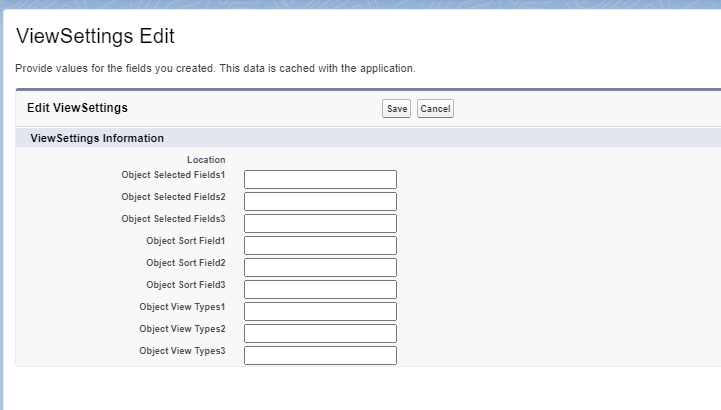Focus the Object Selected Fields1 text box

pos(320,179)
